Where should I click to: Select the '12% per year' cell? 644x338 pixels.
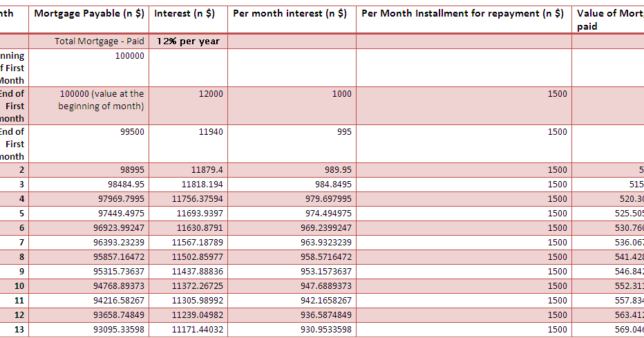(188, 41)
